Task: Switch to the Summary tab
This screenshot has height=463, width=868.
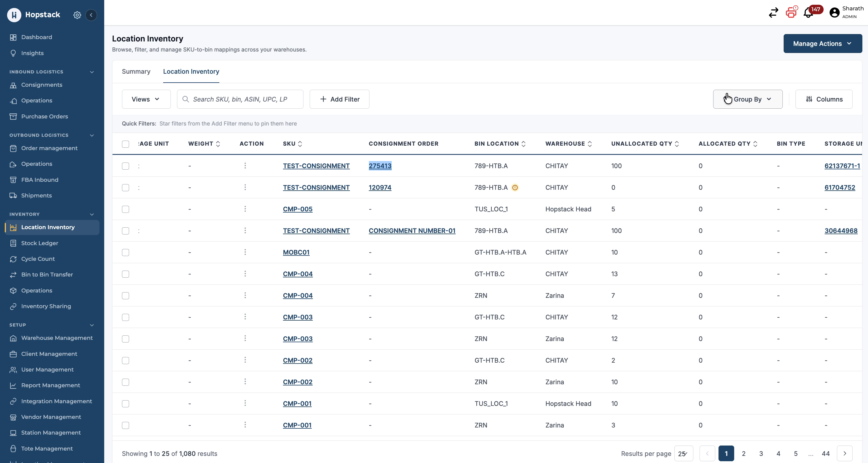Action: (x=136, y=71)
